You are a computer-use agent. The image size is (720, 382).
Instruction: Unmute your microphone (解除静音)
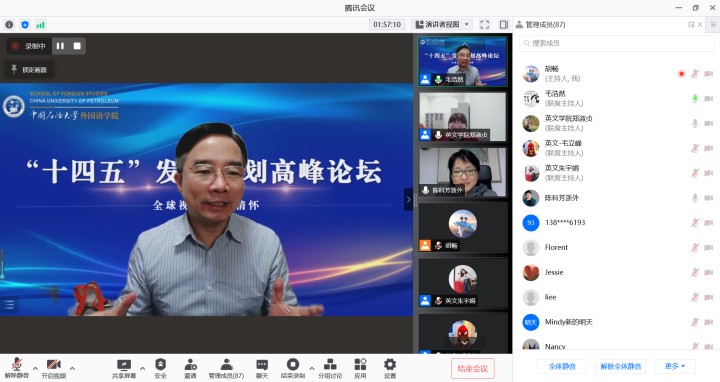[17, 368]
